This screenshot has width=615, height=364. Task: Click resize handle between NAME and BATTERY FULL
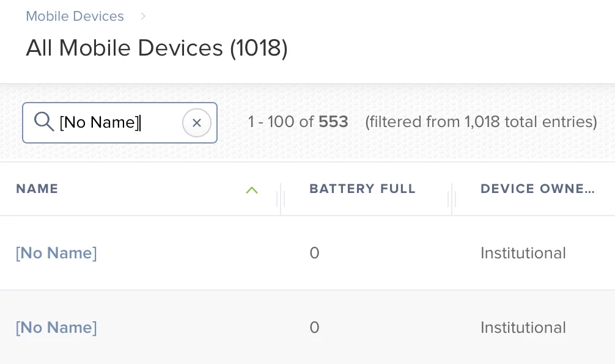[281, 198]
